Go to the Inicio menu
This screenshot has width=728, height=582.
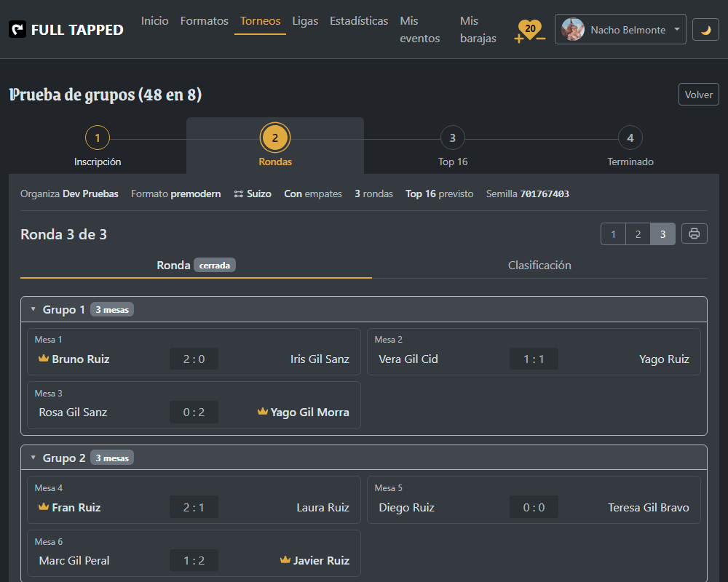pyautogui.click(x=154, y=21)
